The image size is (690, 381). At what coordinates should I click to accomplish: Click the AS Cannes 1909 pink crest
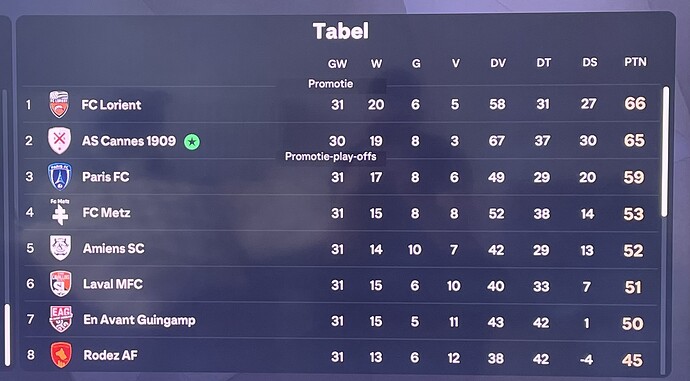click(59, 140)
